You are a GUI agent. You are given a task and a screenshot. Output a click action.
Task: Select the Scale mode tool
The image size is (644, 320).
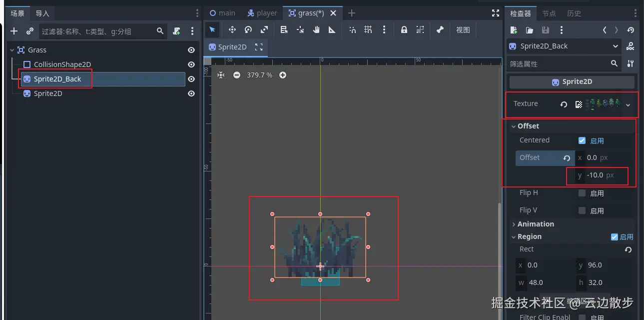(x=264, y=30)
